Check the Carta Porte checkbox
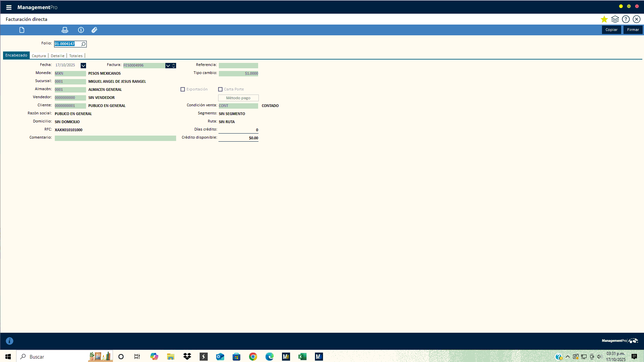The width and height of the screenshot is (644, 362). (220, 89)
